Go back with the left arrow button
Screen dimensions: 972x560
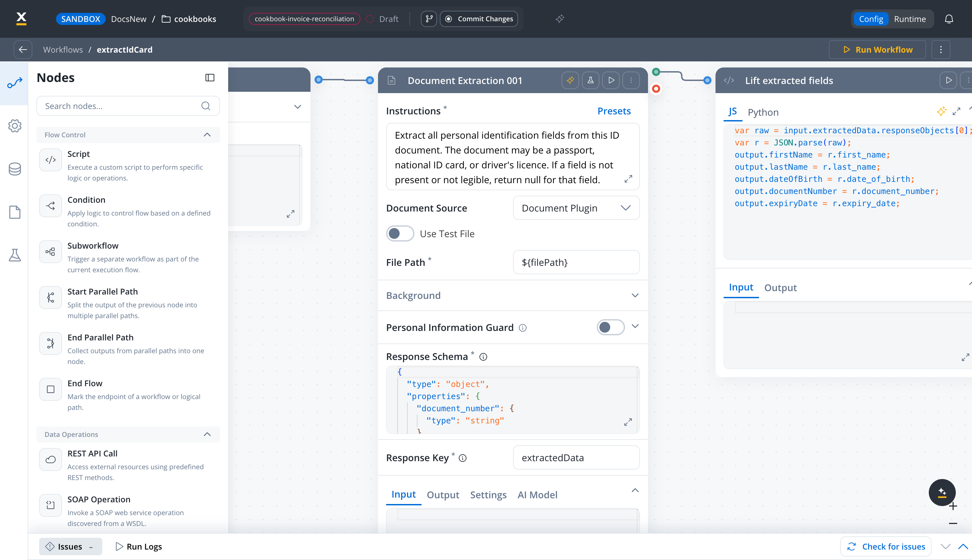coord(23,50)
